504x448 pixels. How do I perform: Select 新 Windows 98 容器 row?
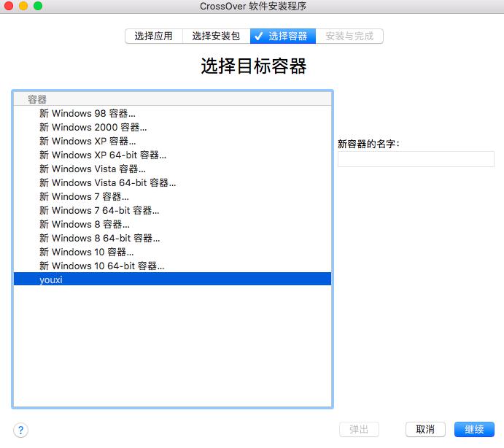(172, 113)
